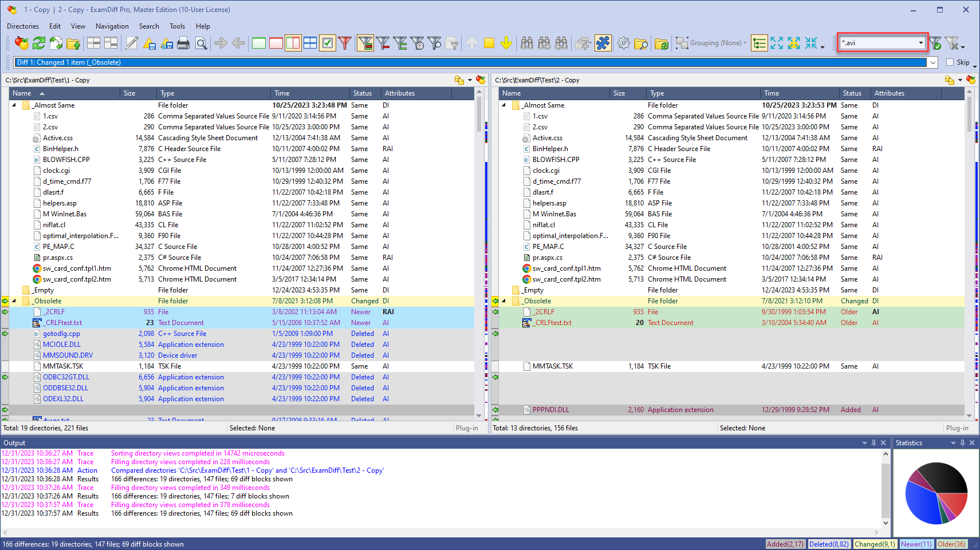Toggle the Skip checkbox
The width and height of the screenshot is (980, 550).
coord(950,62)
